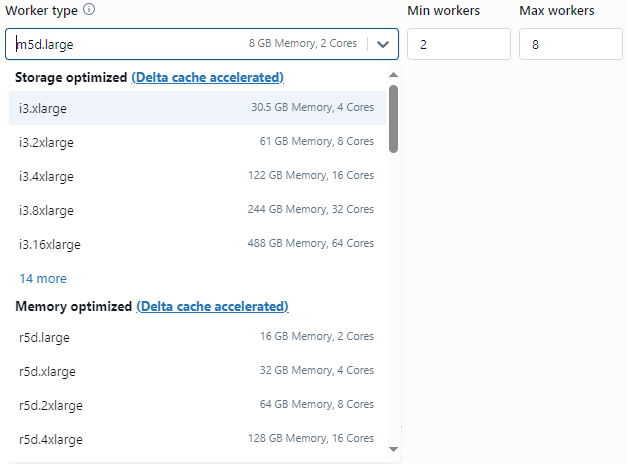Click the Worker type info icon
Viewport: 626px width, 464px height.
(89, 10)
